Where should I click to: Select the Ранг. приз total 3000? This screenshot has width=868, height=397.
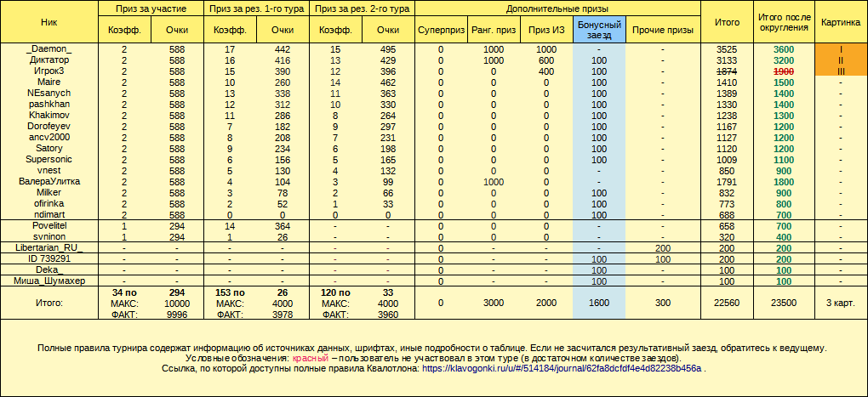(x=494, y=303)
